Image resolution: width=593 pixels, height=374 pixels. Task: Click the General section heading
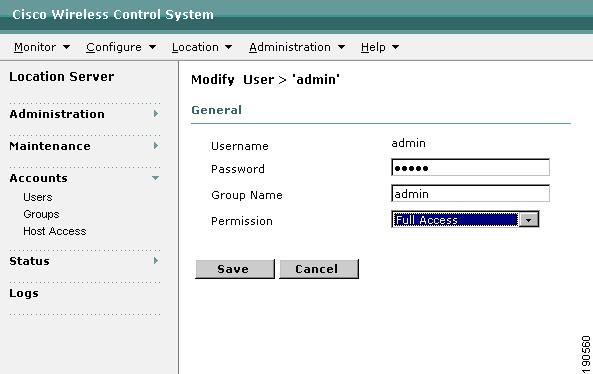(216, 110)
